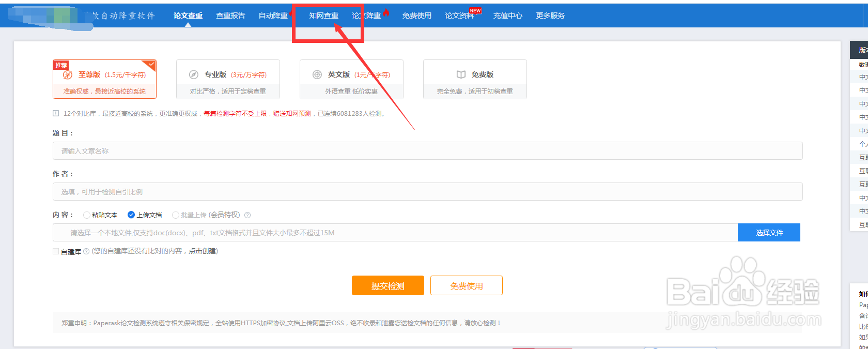Click the outlined 免费使用 button

coord(467,285)
